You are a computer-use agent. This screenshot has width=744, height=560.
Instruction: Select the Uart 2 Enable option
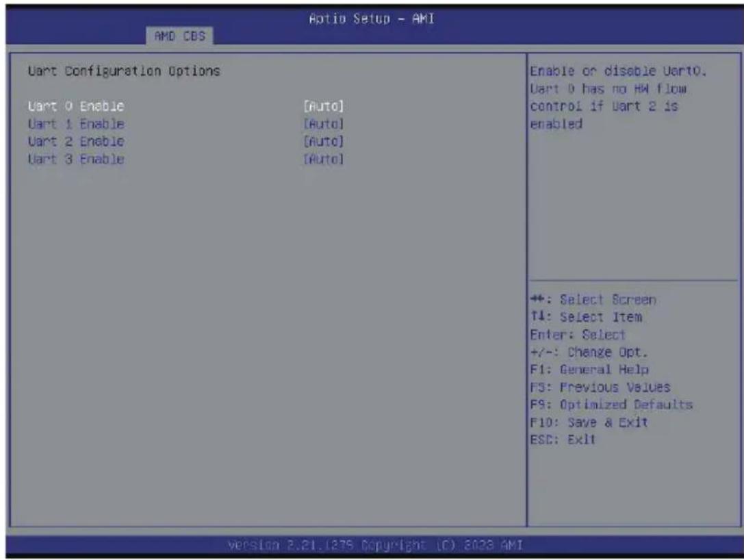click(x=76, y=142)
